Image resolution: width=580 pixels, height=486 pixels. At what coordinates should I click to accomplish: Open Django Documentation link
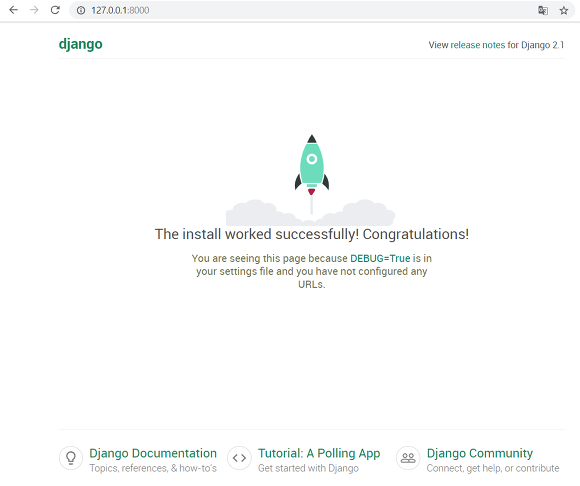[153, 453]
